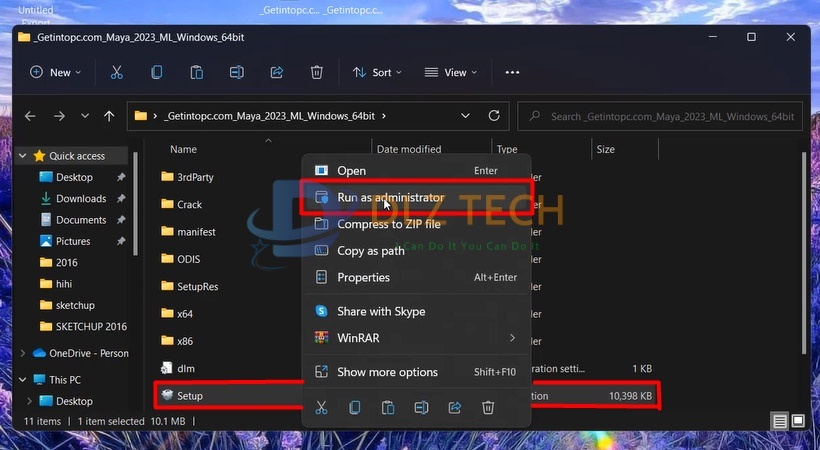The width and height of the screenshot is (820, 450).
Task: Click Show more options menu entry
Action: coord(387,372)
